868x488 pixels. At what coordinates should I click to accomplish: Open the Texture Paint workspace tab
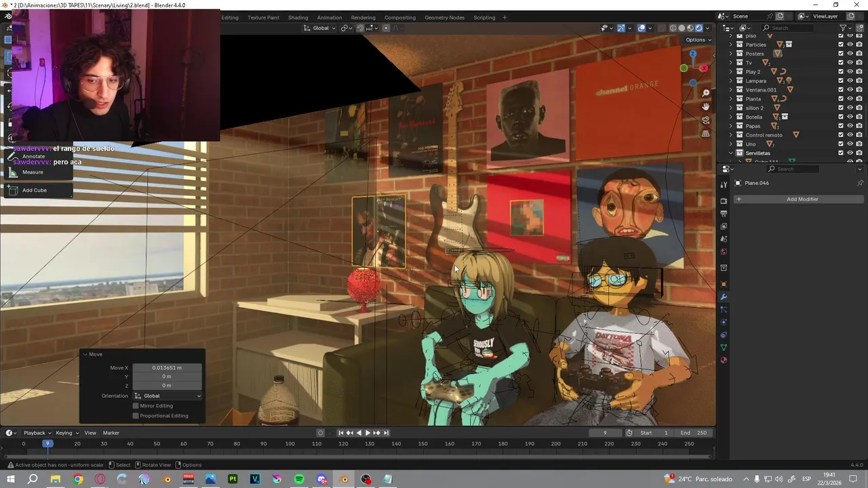263,18
